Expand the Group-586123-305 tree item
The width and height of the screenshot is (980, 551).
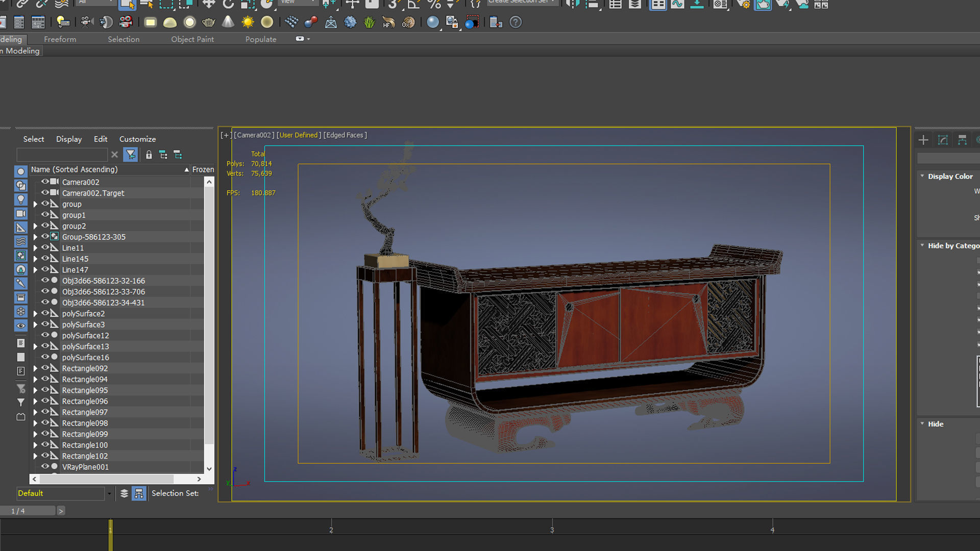point(35,237)
